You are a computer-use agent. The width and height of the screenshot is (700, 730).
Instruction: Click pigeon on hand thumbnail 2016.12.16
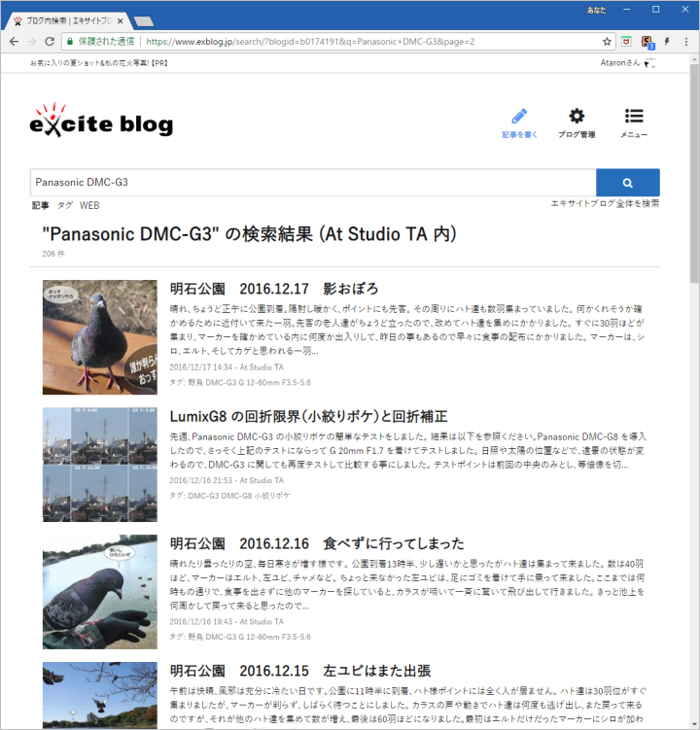[x=100, y=592]
